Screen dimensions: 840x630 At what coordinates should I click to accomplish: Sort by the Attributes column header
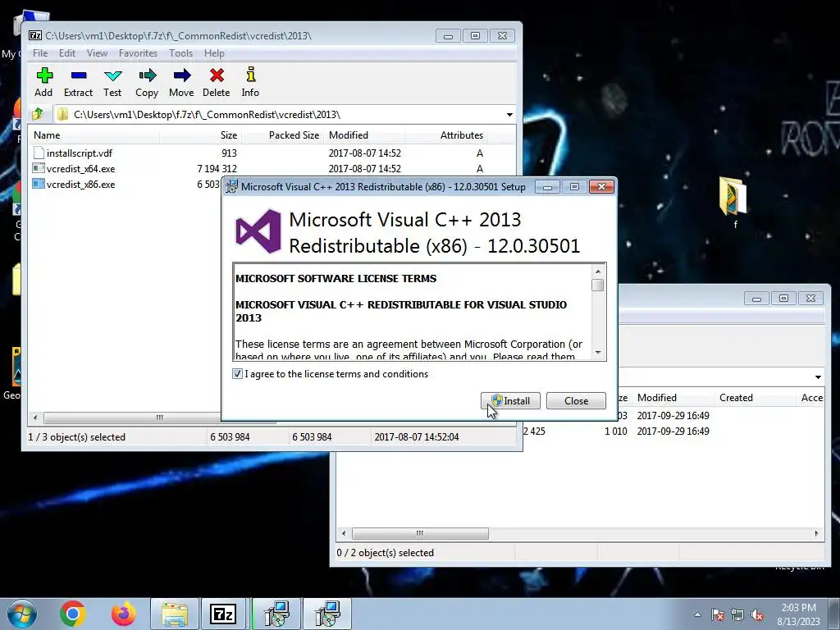(447, 135)
